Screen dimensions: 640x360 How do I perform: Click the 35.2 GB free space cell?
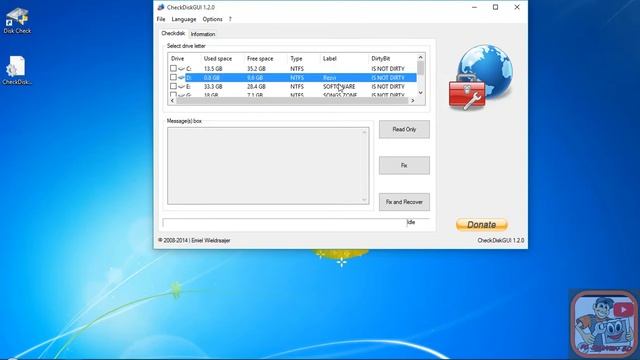pyautogui.click(x=256, y=69)
